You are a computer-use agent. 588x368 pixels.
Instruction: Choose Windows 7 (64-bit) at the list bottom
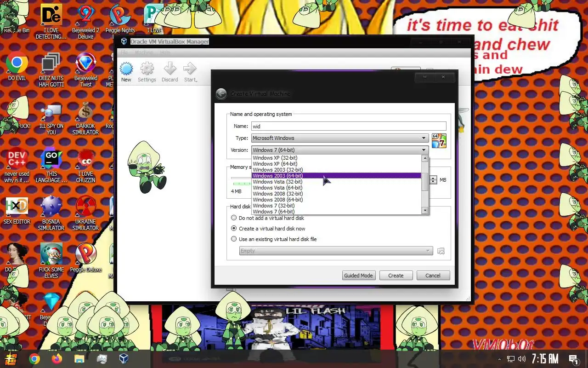336,212
